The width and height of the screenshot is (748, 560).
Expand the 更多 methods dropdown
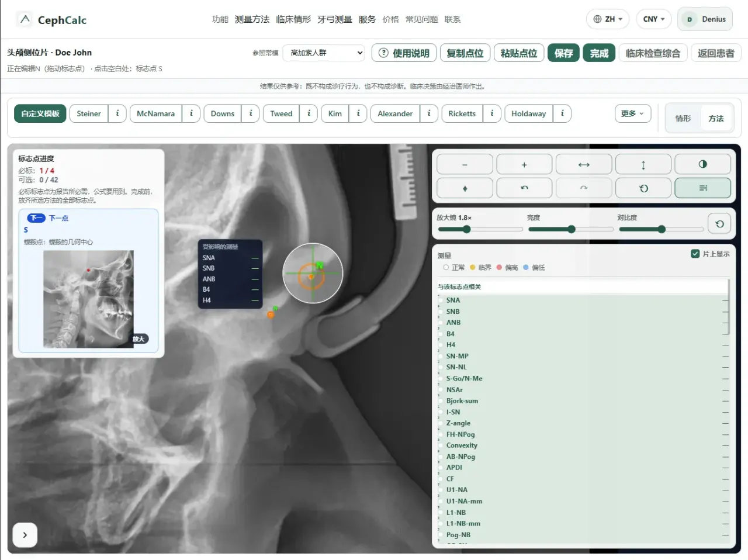632,113
